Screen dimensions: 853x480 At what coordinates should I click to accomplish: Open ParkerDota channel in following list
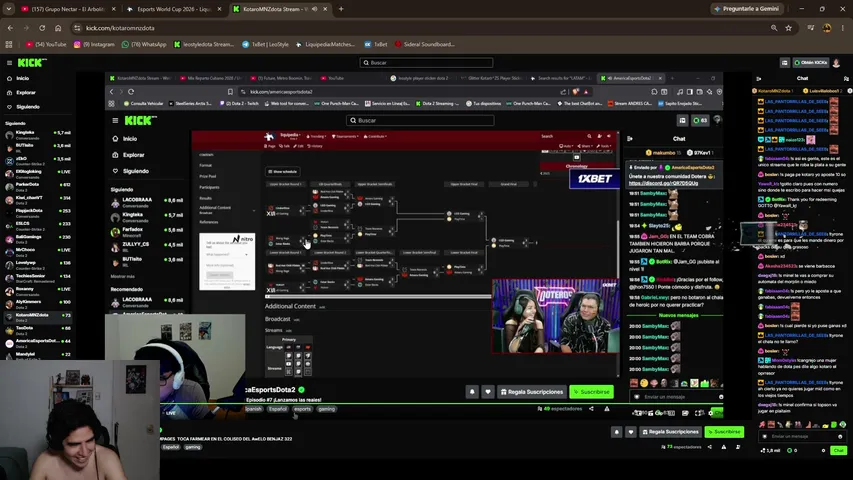tap(38, 186)
